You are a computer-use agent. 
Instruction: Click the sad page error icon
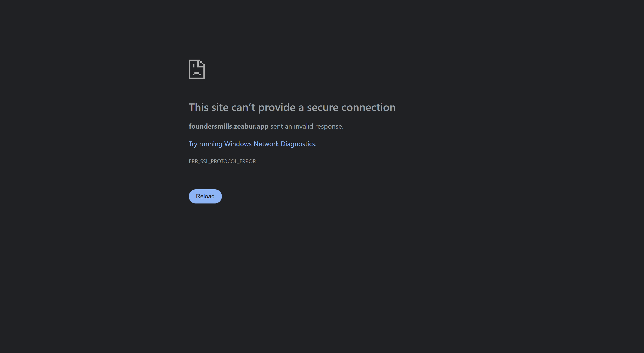click(197, 69)
